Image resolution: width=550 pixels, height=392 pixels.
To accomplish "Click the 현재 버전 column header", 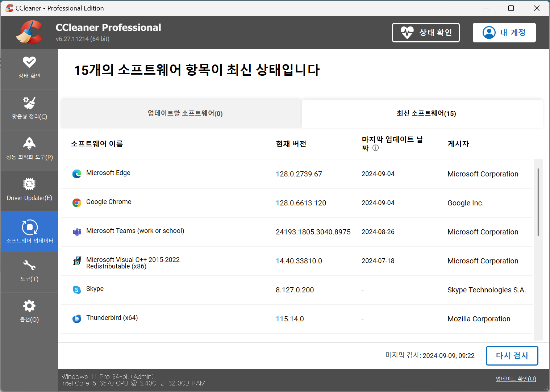I will (291, 144).
